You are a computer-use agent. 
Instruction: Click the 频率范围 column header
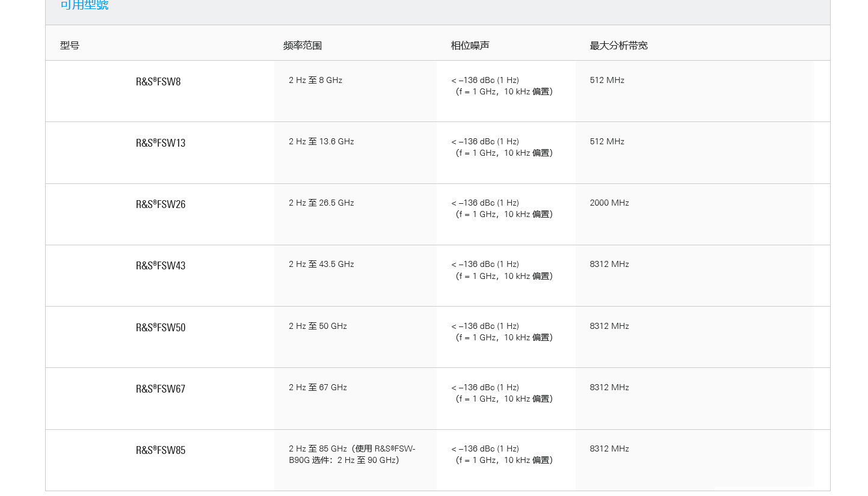coord(303,46)
